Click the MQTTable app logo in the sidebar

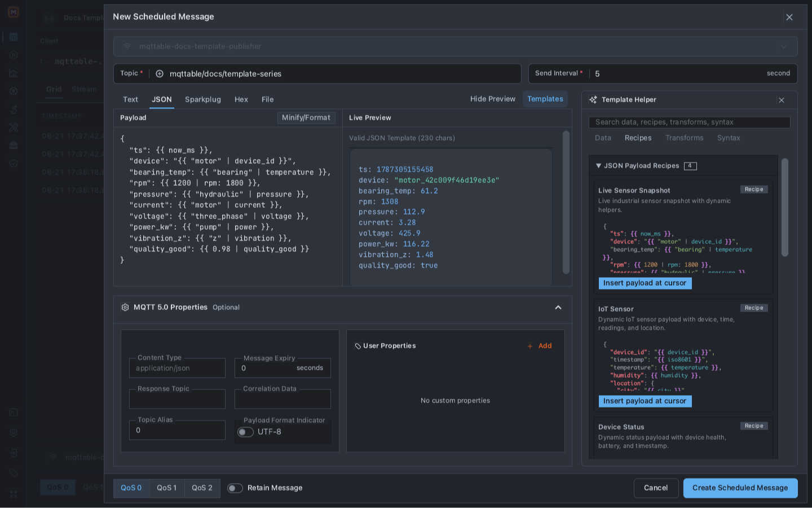[14, 12]
